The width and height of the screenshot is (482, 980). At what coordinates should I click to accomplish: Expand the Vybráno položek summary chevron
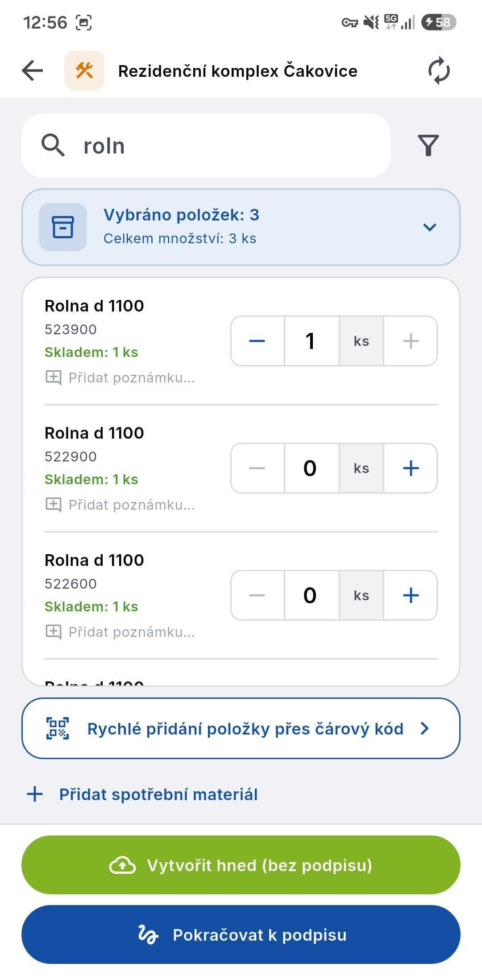click(x=429, y=227)
